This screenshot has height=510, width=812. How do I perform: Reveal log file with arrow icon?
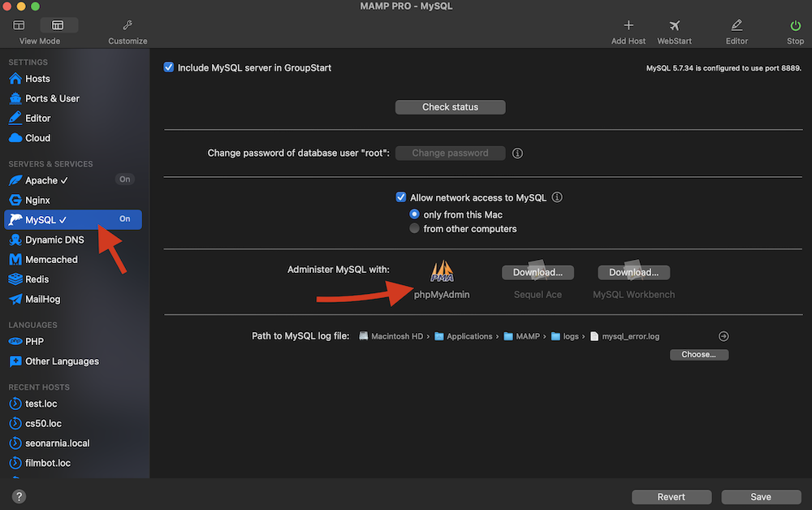click(723, 336)
